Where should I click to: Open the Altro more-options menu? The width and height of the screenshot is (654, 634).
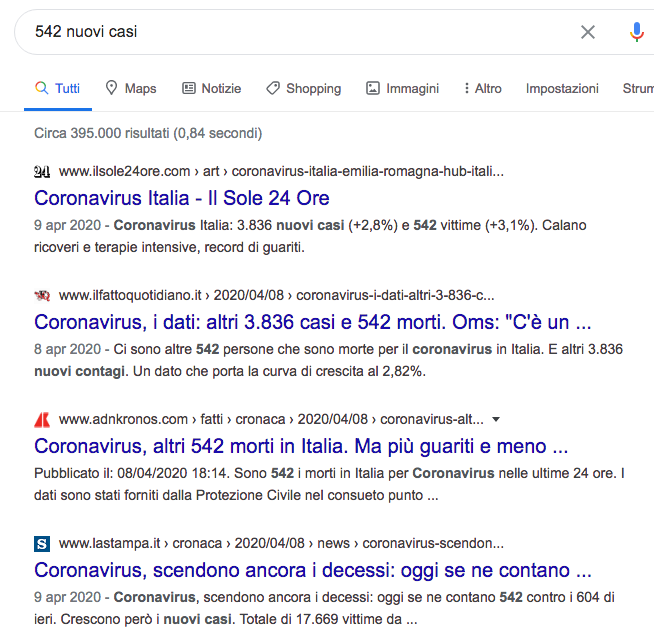click(483, 88)
